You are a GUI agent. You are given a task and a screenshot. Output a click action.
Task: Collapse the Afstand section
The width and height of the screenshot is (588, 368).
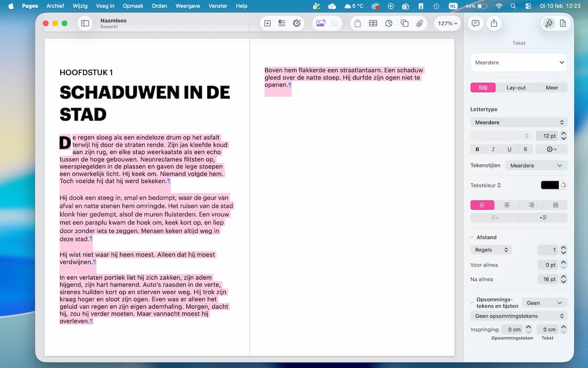[x=472, y=237]
